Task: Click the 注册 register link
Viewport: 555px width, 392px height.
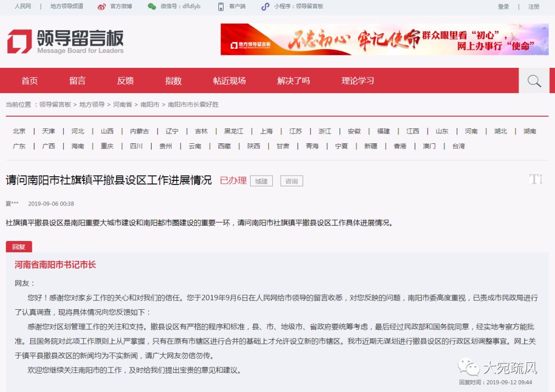Action: 534,7
